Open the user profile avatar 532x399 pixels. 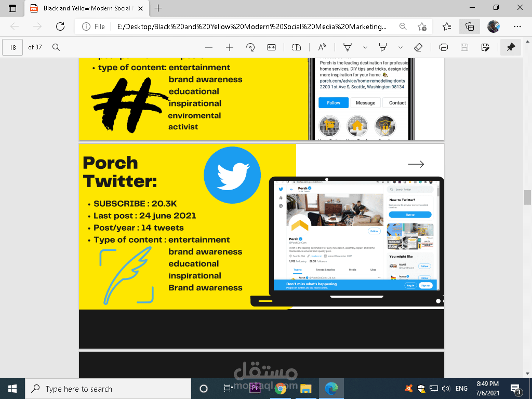tap(494, 26)
